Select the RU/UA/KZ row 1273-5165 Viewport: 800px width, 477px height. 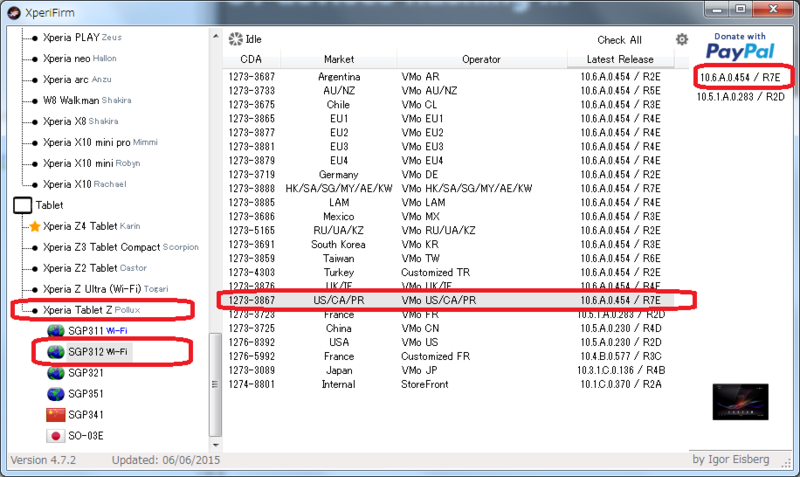pos(448,231)
